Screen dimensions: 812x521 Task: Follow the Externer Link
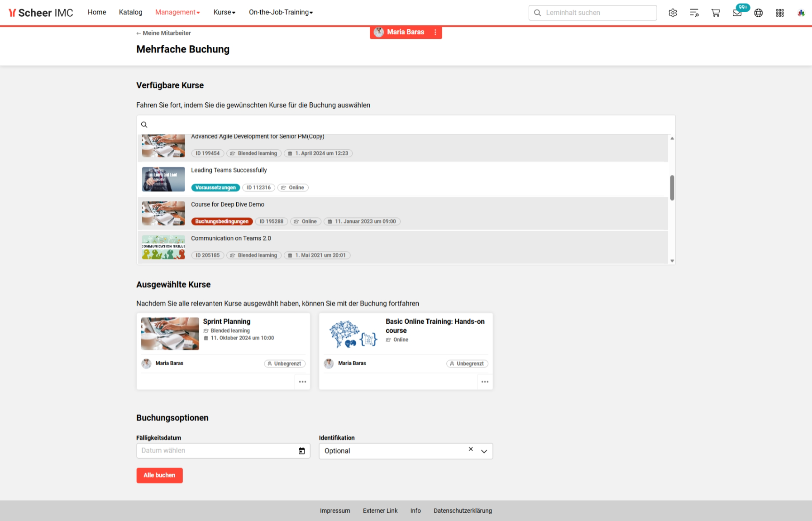tap(380, 511)
